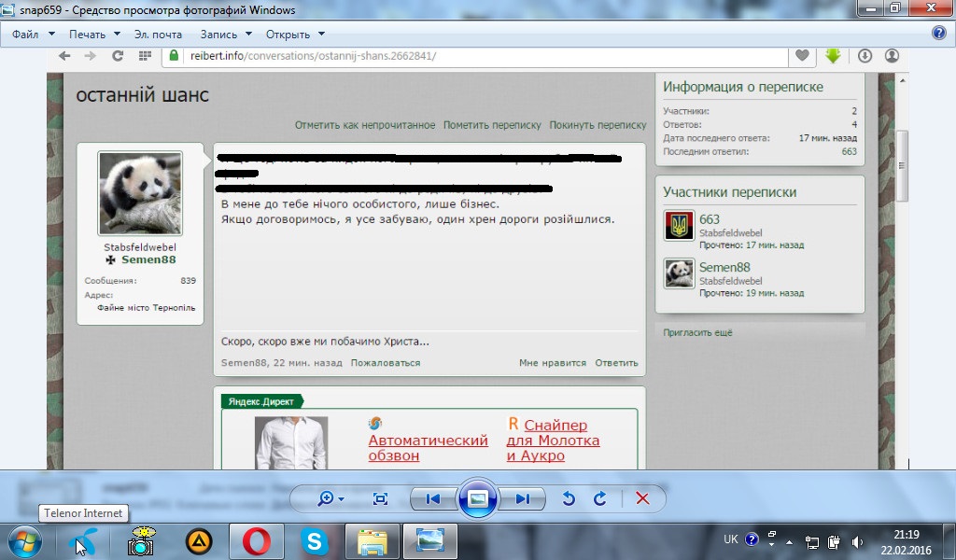Viewport: 956px width, 560px height.
Task: Click Ответить on the message
Action: tap(616, 362)
